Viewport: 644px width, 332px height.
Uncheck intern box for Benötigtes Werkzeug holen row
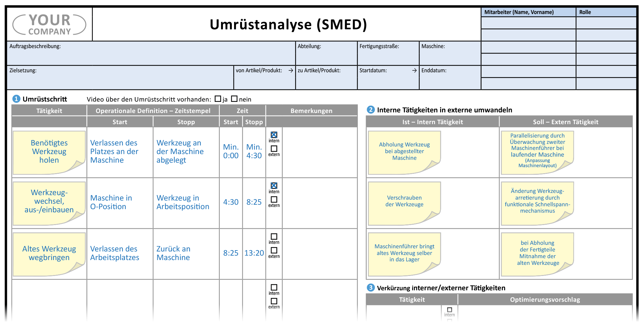click(274, 135)
